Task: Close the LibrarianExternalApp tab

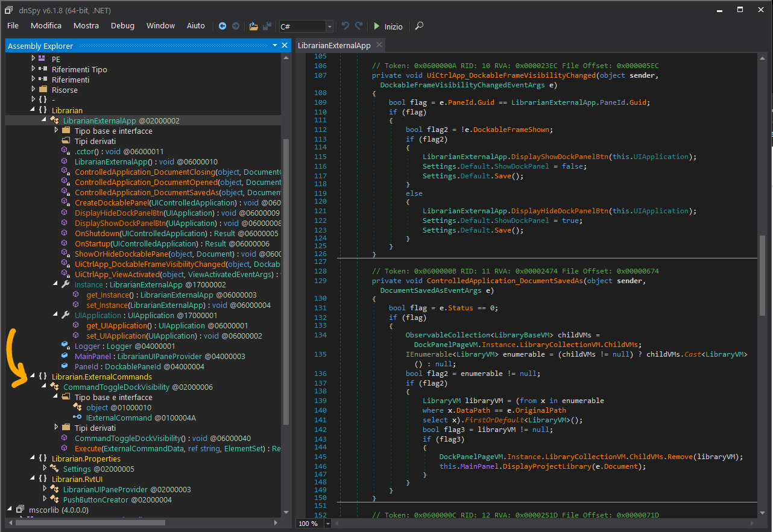Action: pyautogui.click(x=379, y=45)
